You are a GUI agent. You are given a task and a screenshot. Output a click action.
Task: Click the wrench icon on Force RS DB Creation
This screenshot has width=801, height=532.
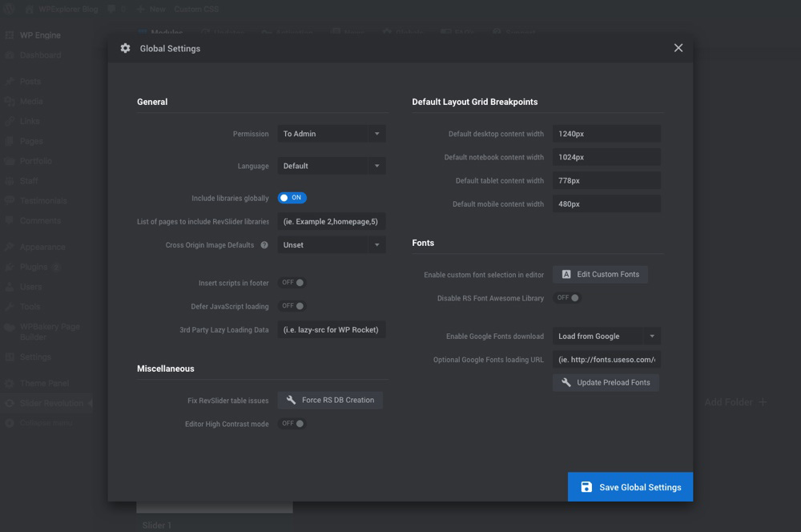[x=291, y=400]
